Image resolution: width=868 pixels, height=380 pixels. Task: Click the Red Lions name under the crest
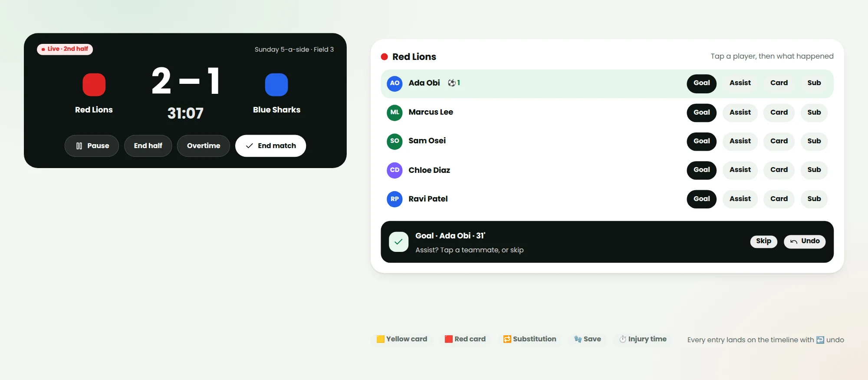click(94, 110)
